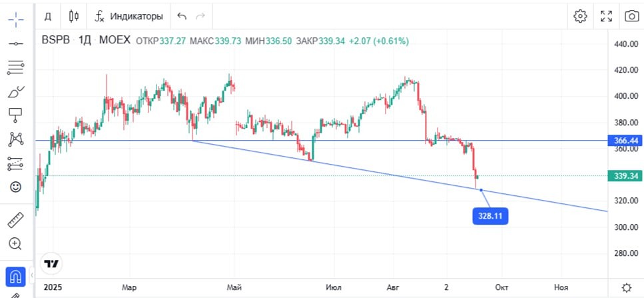Image resolution: width=644 pixels, height=298 pixels.
Task: Select the brush drawing tool
Action: click(x=16, y=91)
